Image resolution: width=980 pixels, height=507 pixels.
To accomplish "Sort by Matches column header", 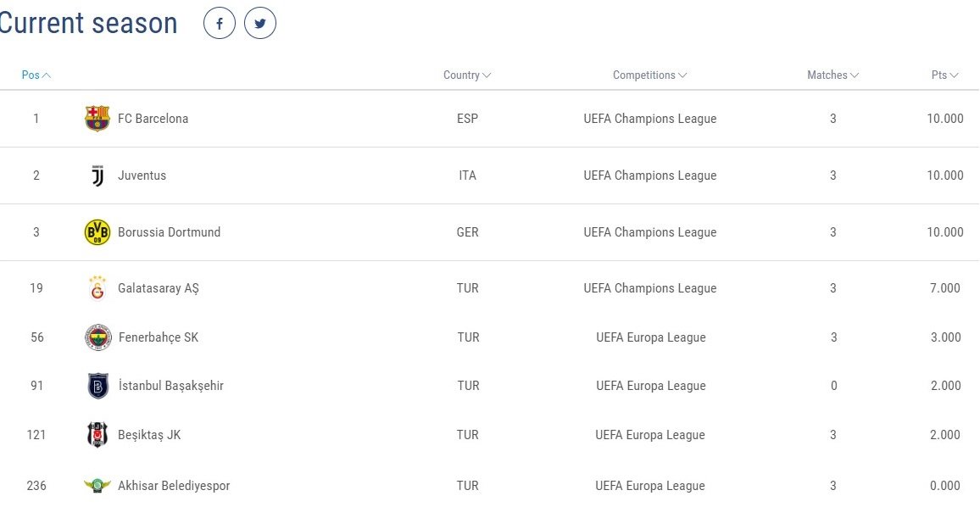I will pyautogui.click(x=832, y=75).
